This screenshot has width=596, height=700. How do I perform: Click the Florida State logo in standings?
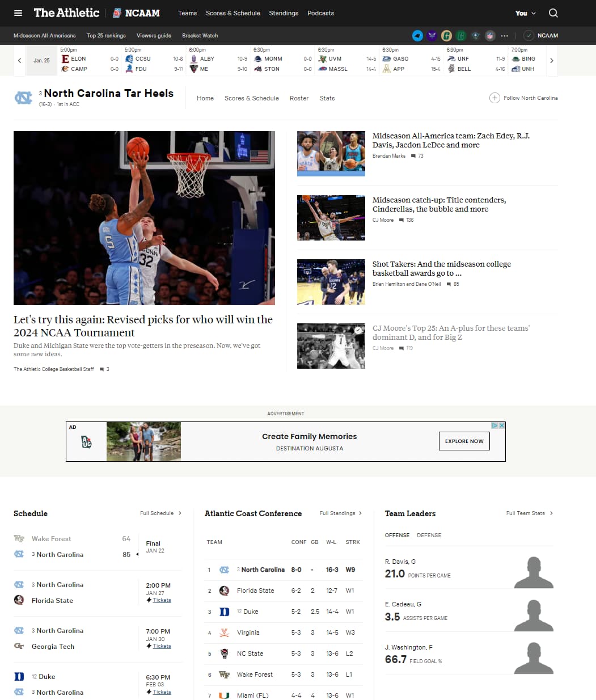coord(225,591)
